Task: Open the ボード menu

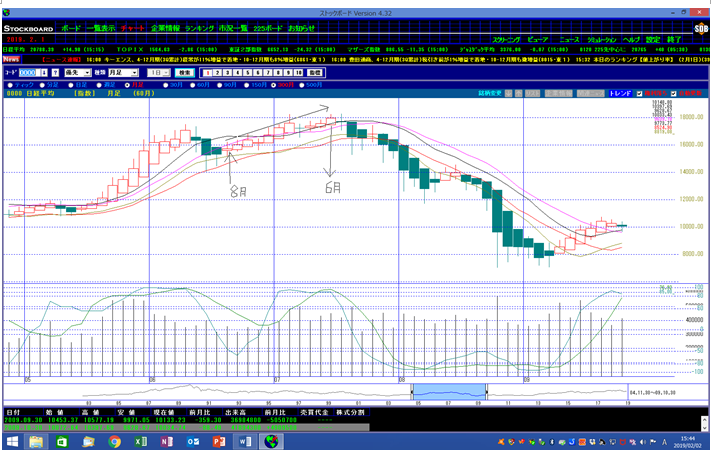Action: coord(71,28)
